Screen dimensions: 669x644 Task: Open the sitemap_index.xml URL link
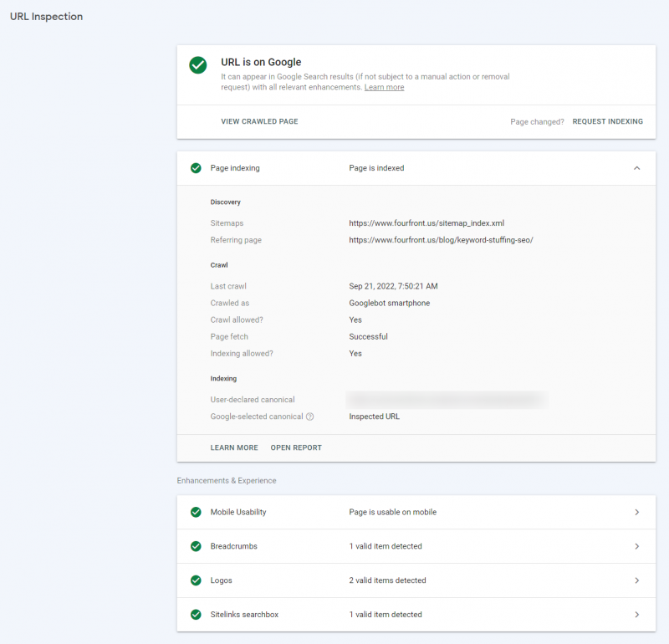click(x=426, y=222)
